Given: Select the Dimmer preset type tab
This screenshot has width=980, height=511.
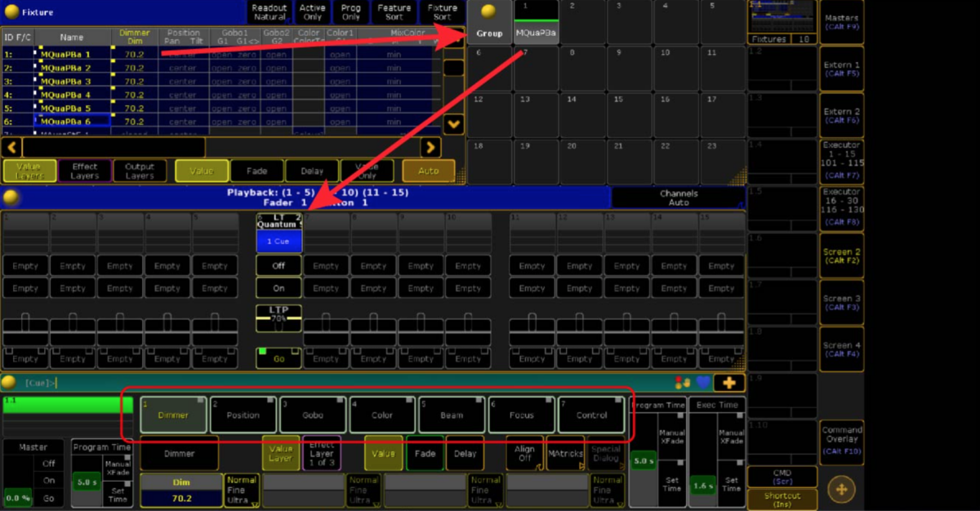Looking at the screenshot, I should (173, 415).
